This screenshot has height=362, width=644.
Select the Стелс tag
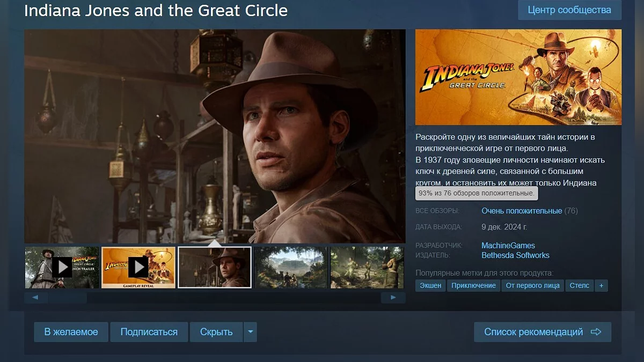579,286
